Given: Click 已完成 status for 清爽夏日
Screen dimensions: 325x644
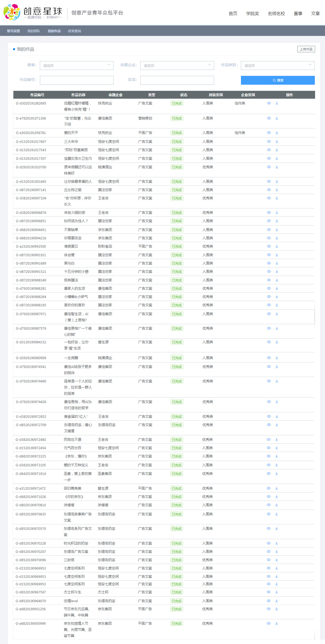Looking at the screenshot, I should (x=177, y=246).
